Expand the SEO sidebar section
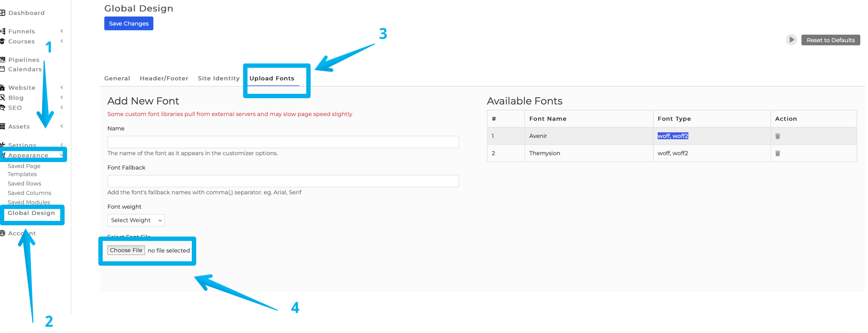Viewport: 868px width, 333px height. pos(62,107)
